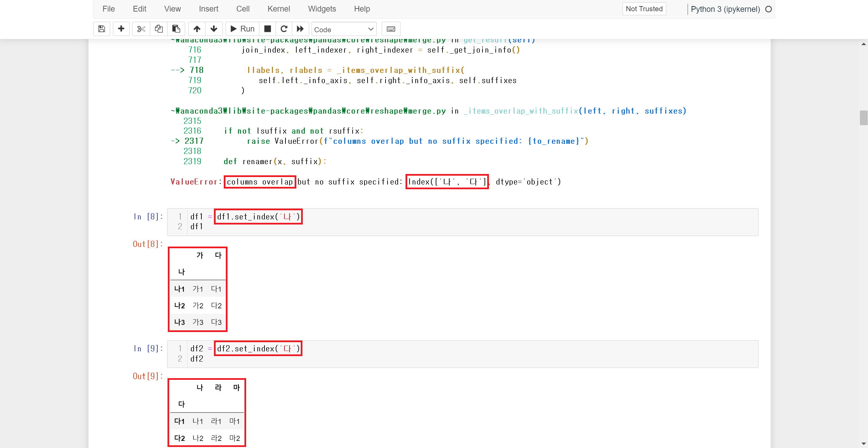Paste cells below icon
The image size is (868, 448).
tap(176, 29)
